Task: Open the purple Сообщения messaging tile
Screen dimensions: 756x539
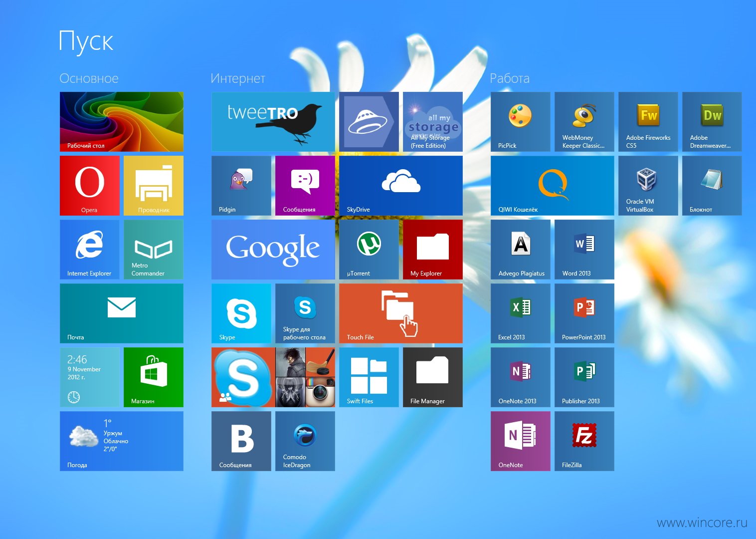Action: click(305, 186)
